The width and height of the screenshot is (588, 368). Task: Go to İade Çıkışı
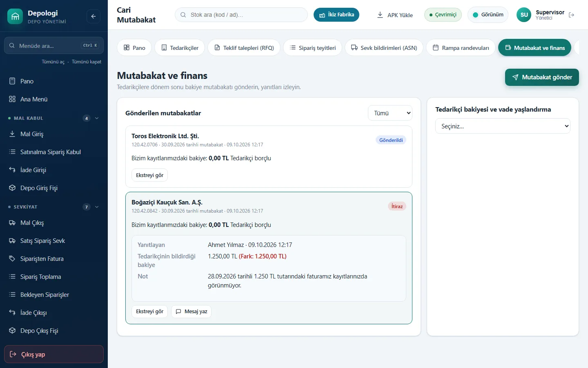(54, 313)
